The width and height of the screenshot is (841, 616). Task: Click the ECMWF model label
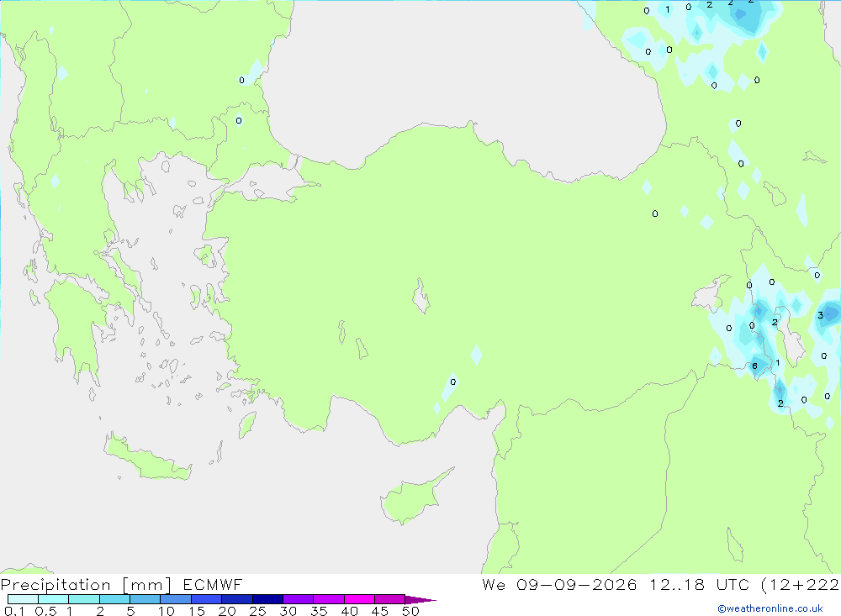[213, 584]
